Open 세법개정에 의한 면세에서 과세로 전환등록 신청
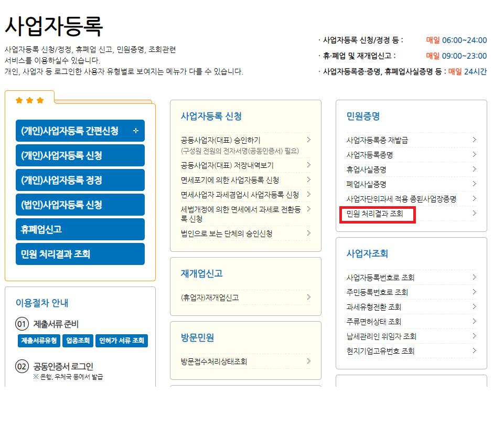This screenshot has height=425, width=504. (x=241, y=214)
